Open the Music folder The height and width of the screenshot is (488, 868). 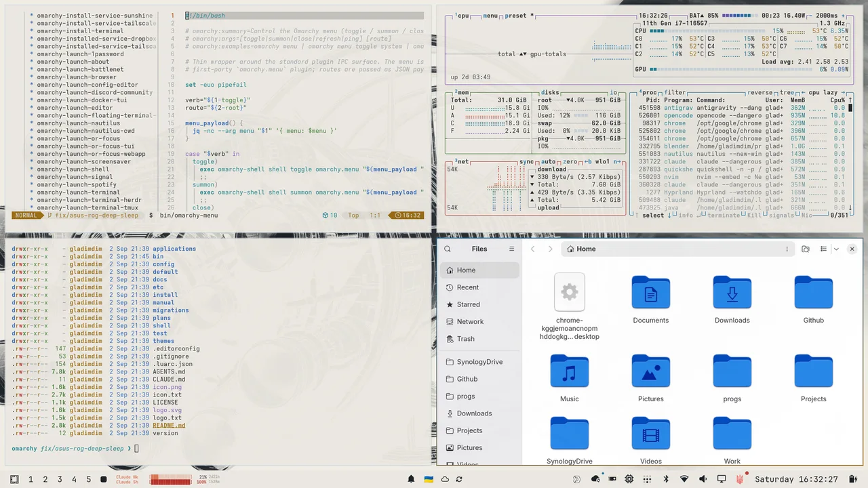(x=570, y=378)
